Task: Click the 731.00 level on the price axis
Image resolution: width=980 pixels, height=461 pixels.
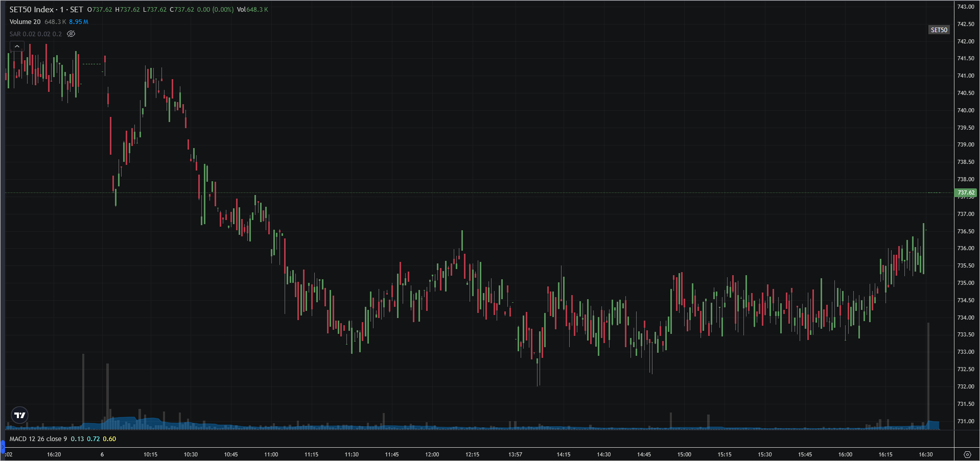Action: (x=966, y=421)
